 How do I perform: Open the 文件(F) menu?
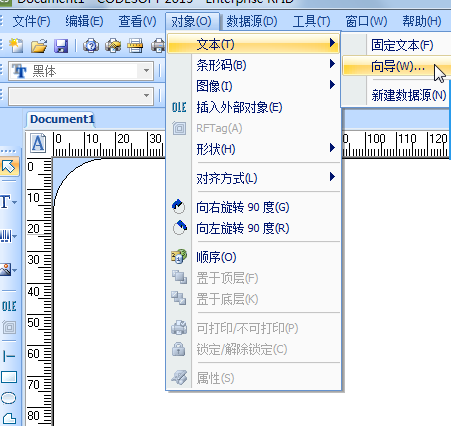tap(31, 22)
